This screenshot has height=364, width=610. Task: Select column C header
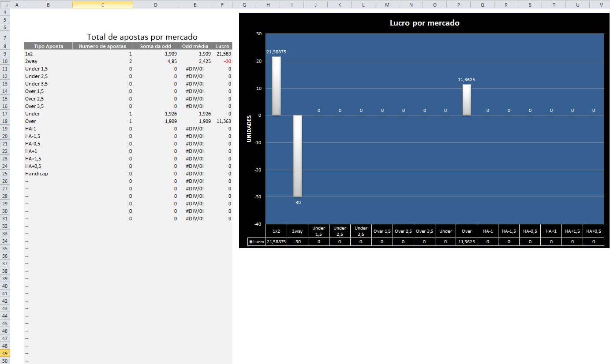tap(102, 4)
